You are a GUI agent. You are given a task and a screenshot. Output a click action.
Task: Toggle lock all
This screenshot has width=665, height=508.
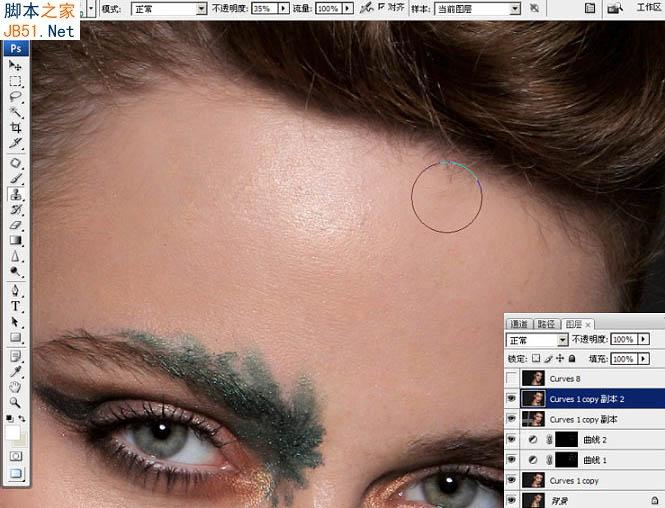point(572,358)
